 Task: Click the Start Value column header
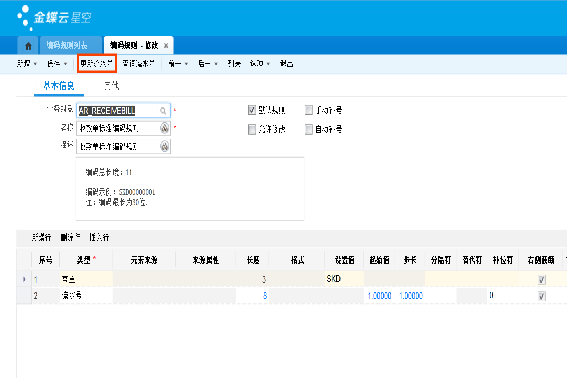[x=379, y=260]
